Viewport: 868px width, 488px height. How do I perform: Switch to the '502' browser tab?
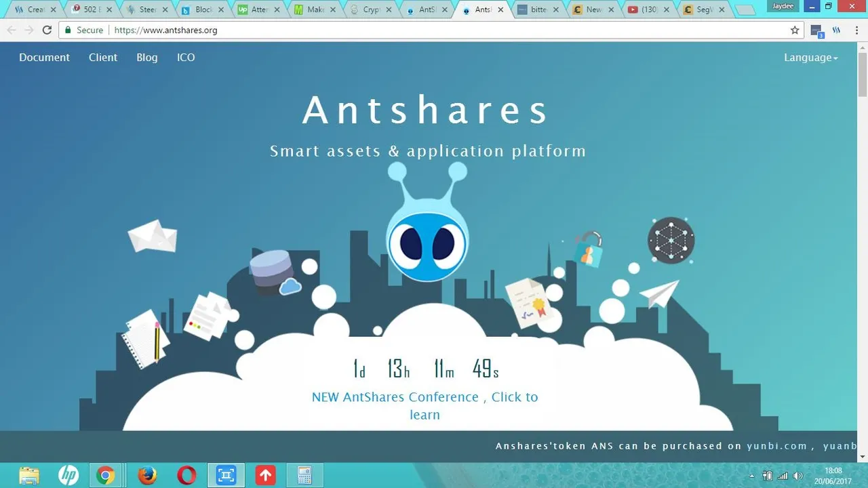(90, 9)
